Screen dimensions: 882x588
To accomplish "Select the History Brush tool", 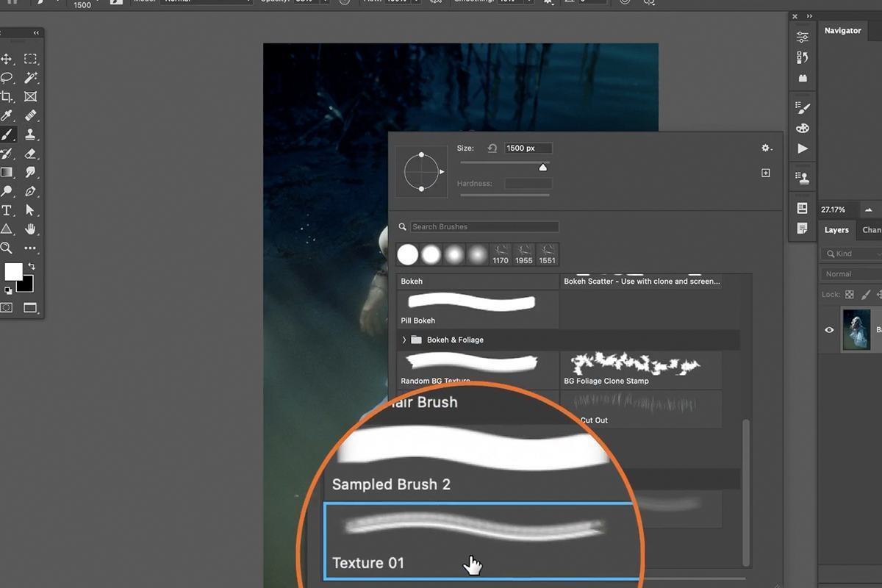I will [7, 154].
